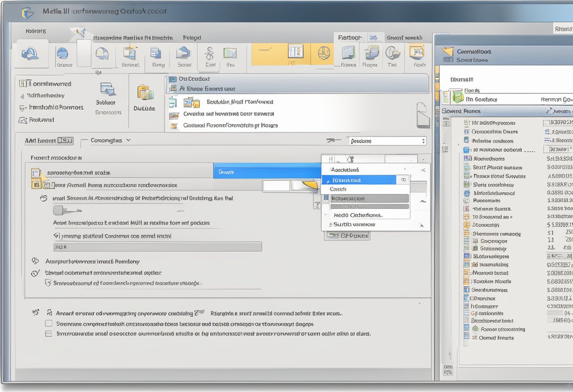Tick the first checkbox at the dialog bottom
This screenshot has height=392, width=573.
click(49, 324)
